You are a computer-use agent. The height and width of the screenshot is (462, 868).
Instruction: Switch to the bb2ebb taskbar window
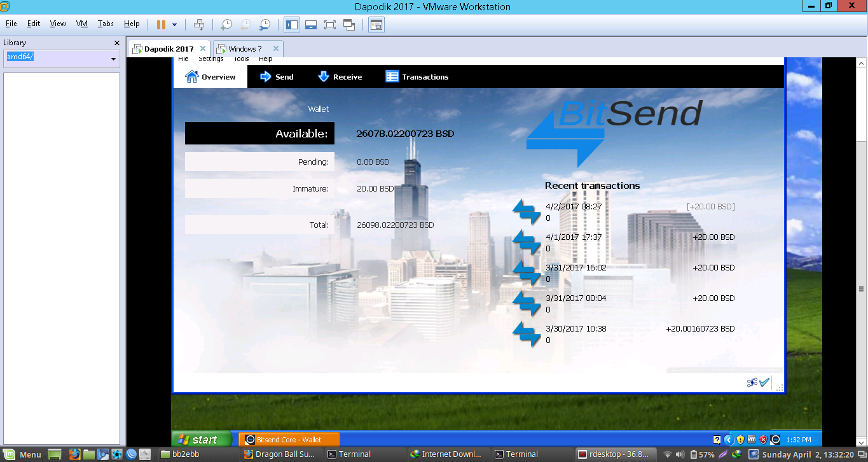(198, 454)
